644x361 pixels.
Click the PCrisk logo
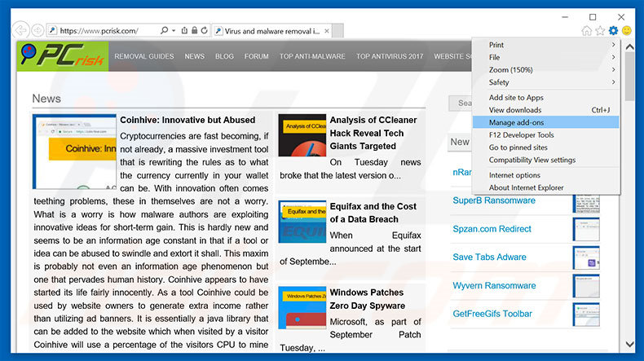click(x=63, y=56)
